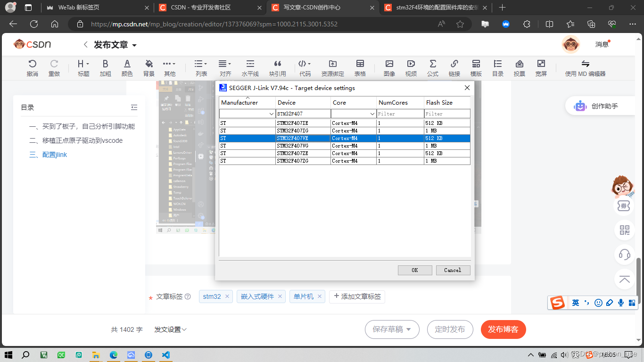Click the NumCores filter input field

click(x=400, y=114)
